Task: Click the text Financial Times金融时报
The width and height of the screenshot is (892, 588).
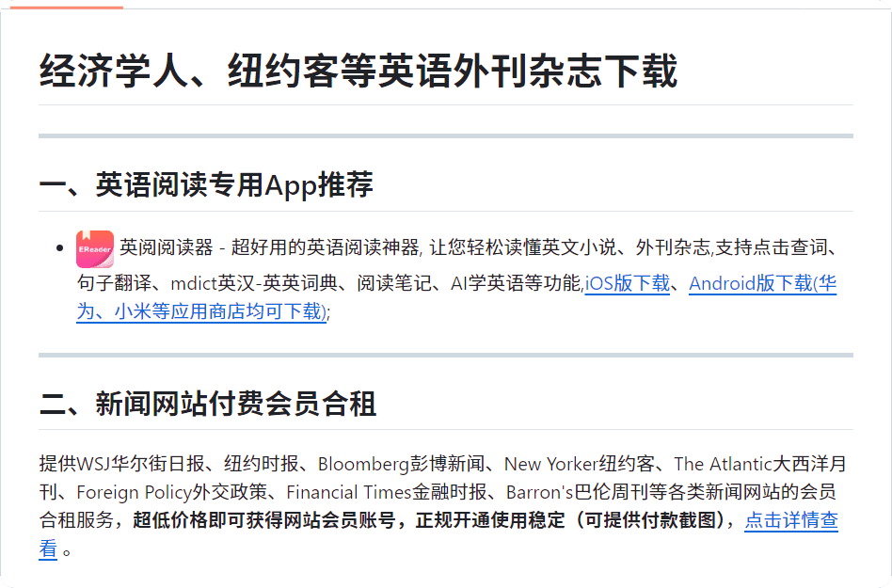Action: 387,492
